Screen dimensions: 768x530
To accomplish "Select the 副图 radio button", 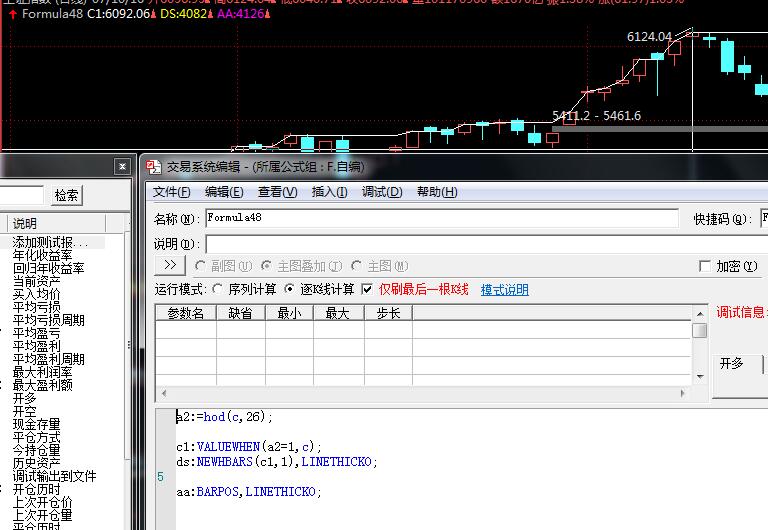I will 200,266.
